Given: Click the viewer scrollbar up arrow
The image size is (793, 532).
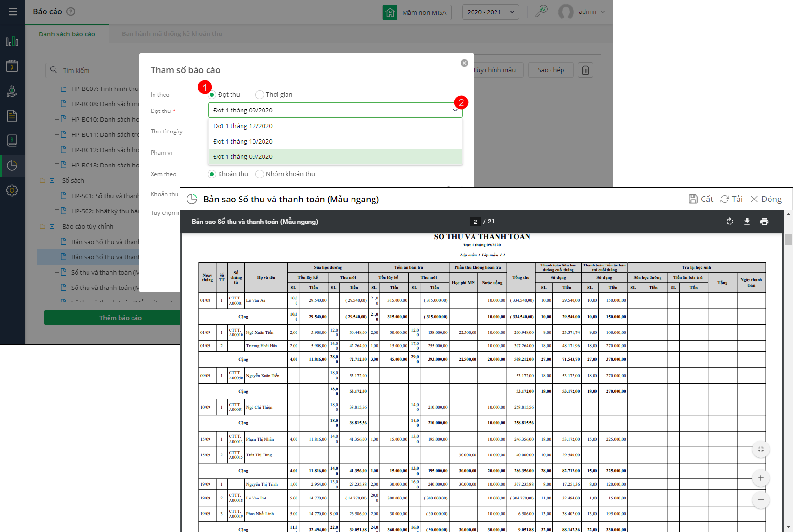Looking at the screenshot, I should [788, 214].
